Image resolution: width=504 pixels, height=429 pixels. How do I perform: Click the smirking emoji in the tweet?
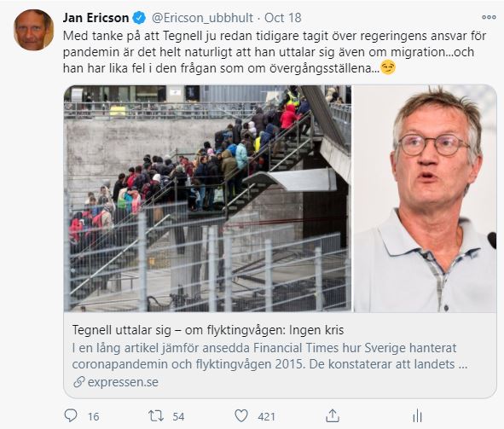click(388, 68)
